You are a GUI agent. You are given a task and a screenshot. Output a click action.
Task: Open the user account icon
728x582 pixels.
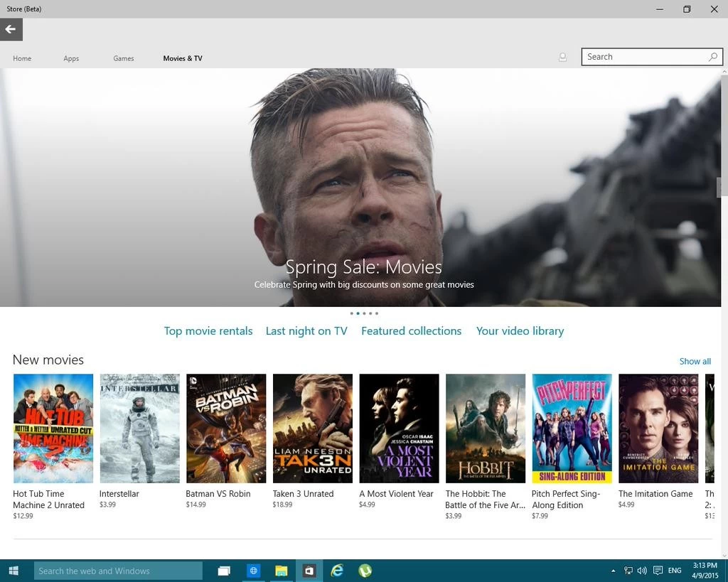(x=562, y=57)
